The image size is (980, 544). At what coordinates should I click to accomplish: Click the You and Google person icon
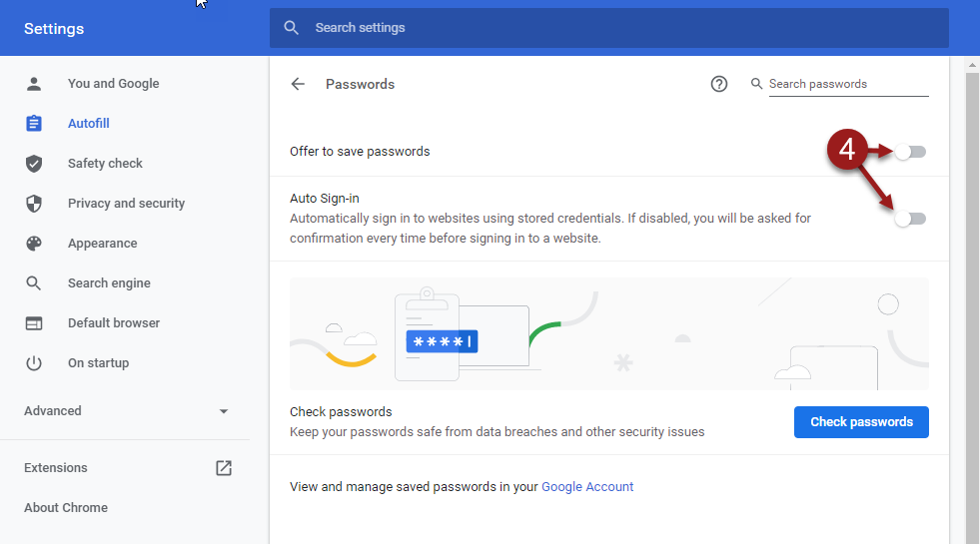tap(34, 84)
